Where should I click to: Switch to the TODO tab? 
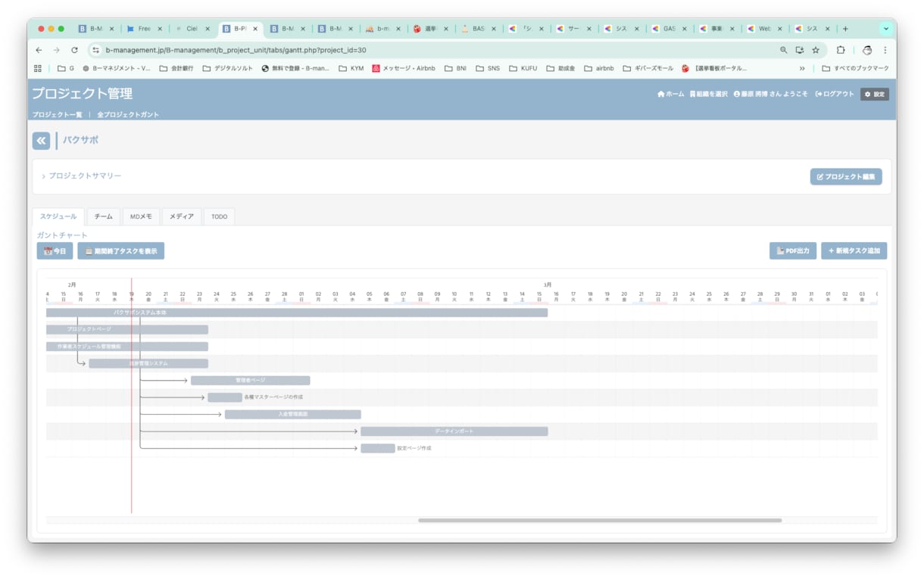tap(219, 216)
